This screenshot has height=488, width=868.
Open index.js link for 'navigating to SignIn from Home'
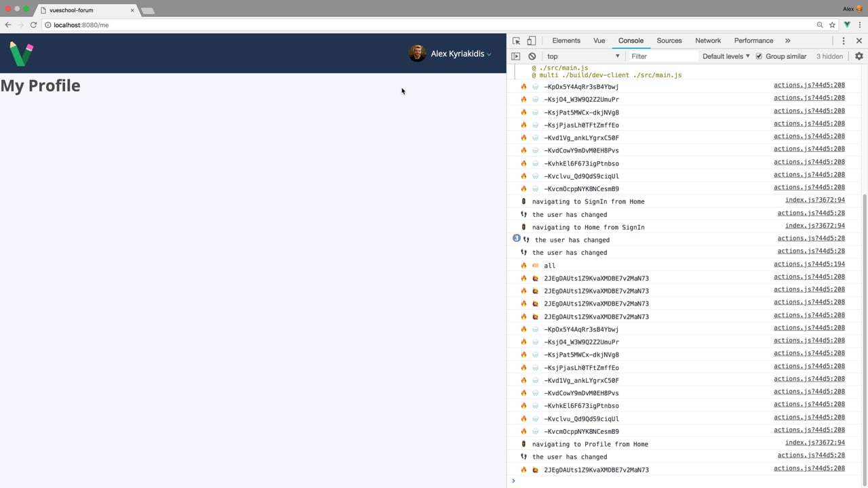point(815,201)
